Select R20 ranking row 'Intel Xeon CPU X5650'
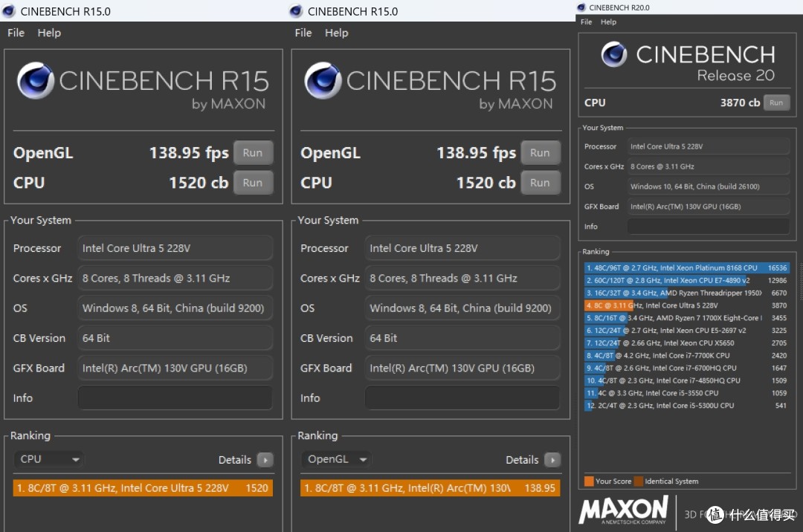Image resolution: width=803 pixels, height=532 pixels. (687, 343)
